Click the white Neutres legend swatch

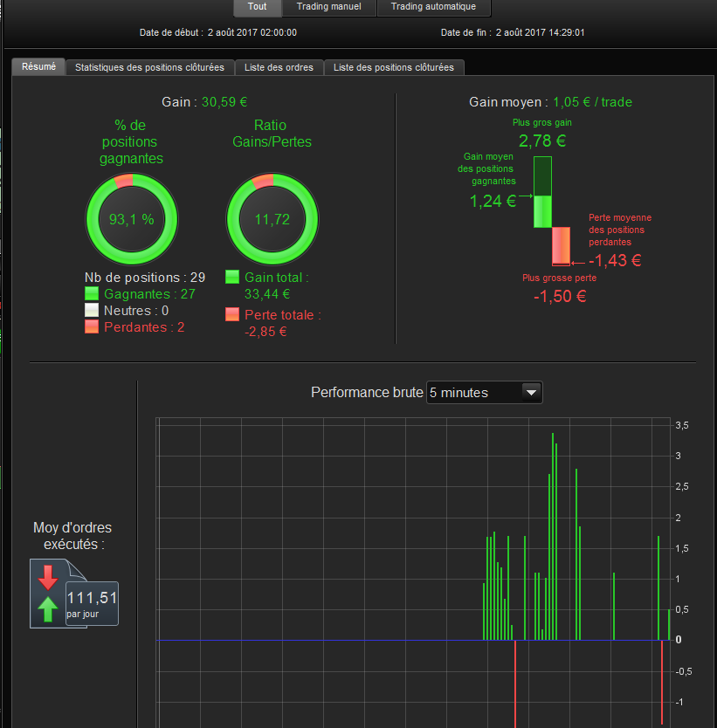pyautogui.click(x=92, y=310)
